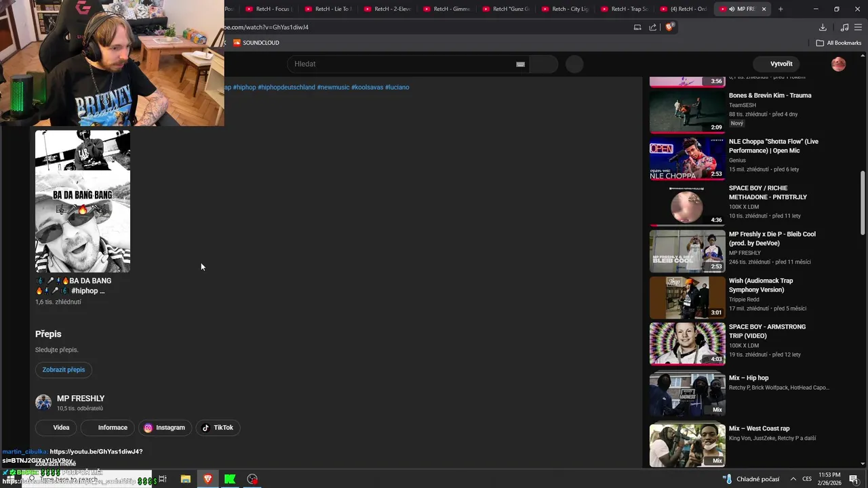Switch to the RetcH - Gimme tab
Image resolution: width=868 pixels, height=488 pixels.
445,9
